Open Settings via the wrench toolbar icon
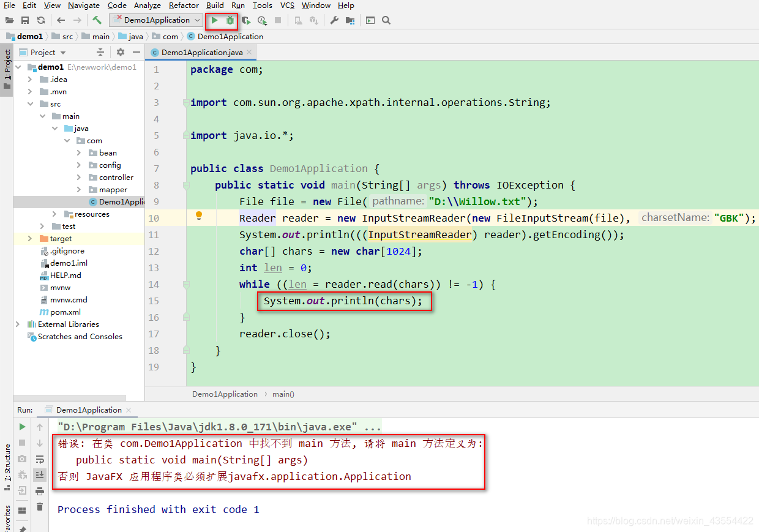 [x=334, y=20]
